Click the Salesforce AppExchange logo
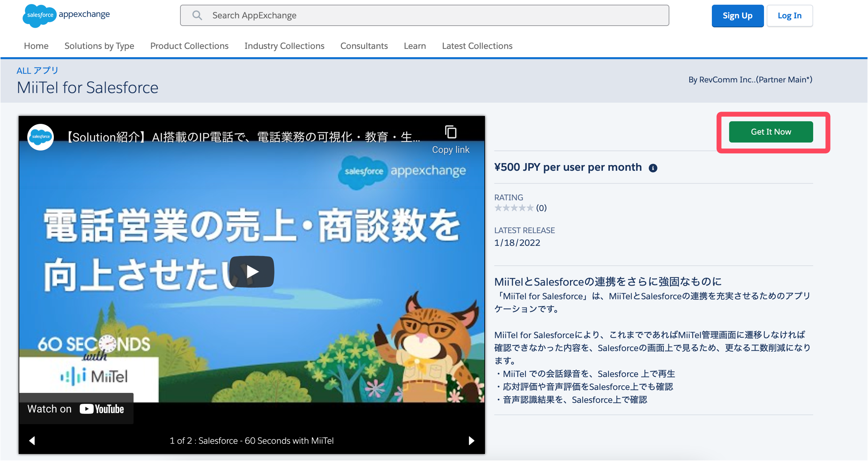The height and width of the screenshot is (461, 868). pyautogui.click(x=66, y=15)
